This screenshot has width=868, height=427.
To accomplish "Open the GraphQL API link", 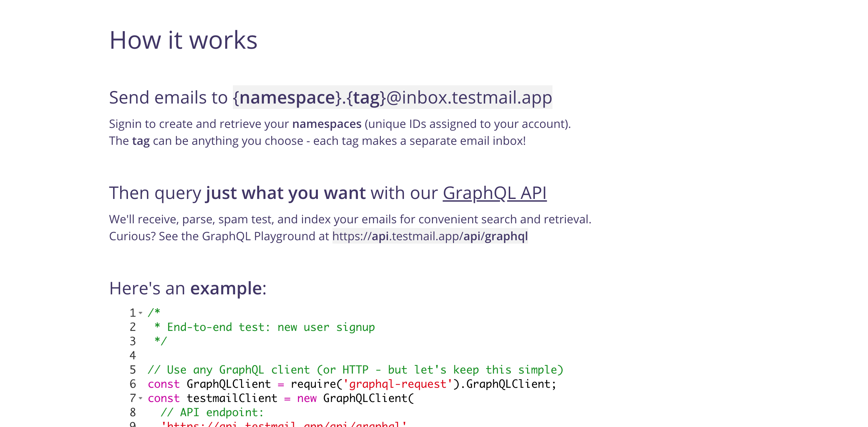I will pyautogui.click(x=495, y=193).
